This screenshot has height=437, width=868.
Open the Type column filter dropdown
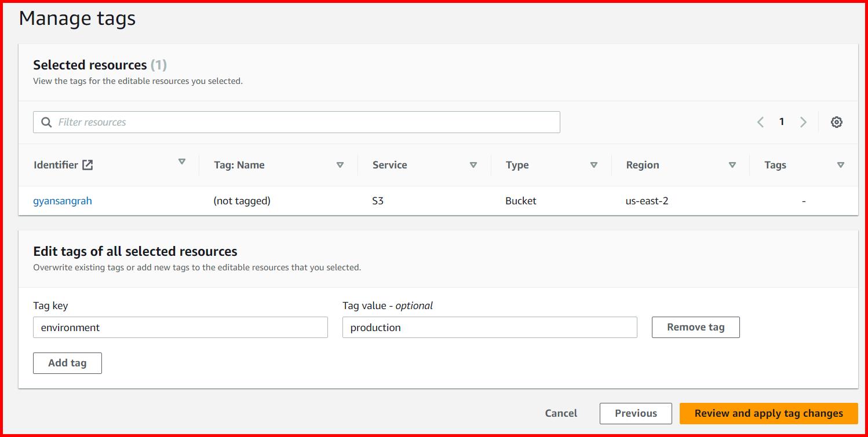(594, 165)
